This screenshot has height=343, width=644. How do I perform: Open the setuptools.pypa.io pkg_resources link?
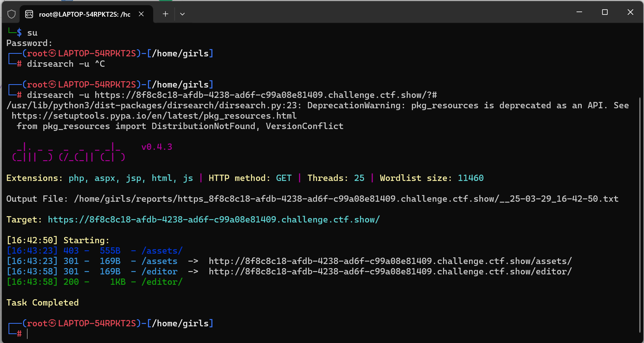point(154,116)
